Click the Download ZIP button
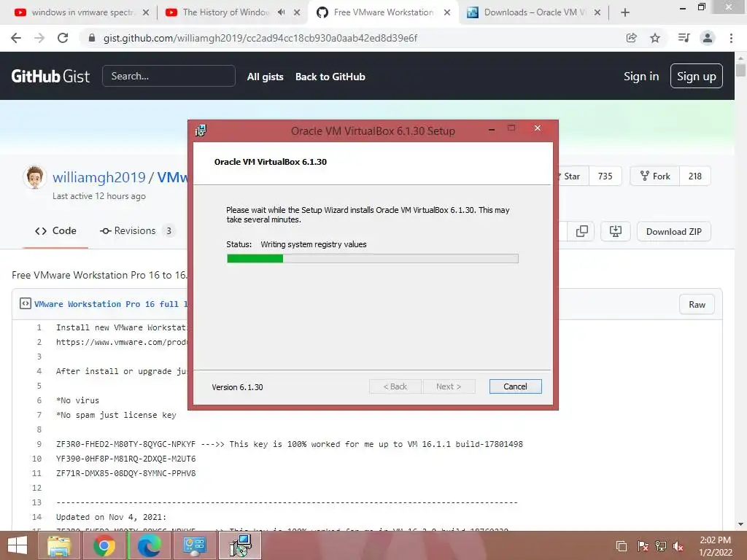747x560 pixels. point(673,231)
